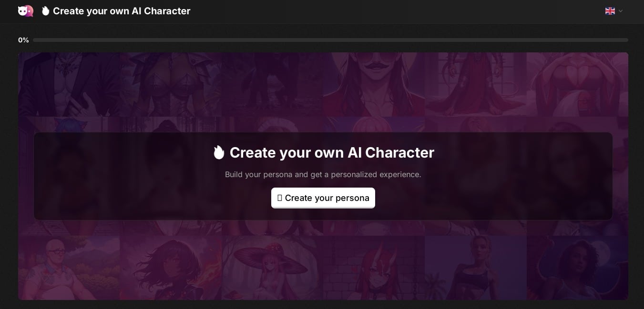Click thumbnail of bald man with glasses
Image resolution: width=644 pixels, height=309 pixels.
pyautogui.click(x=69, y=268)
